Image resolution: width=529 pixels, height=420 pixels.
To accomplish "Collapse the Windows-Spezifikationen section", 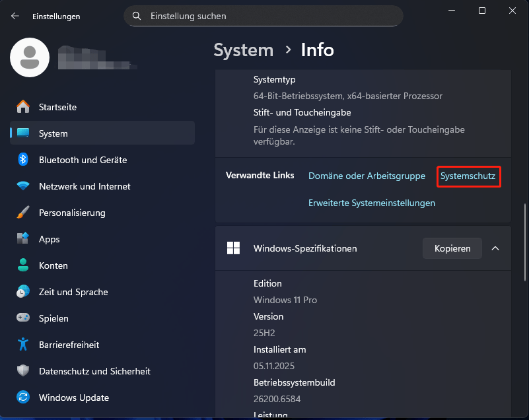I will 495,248.
